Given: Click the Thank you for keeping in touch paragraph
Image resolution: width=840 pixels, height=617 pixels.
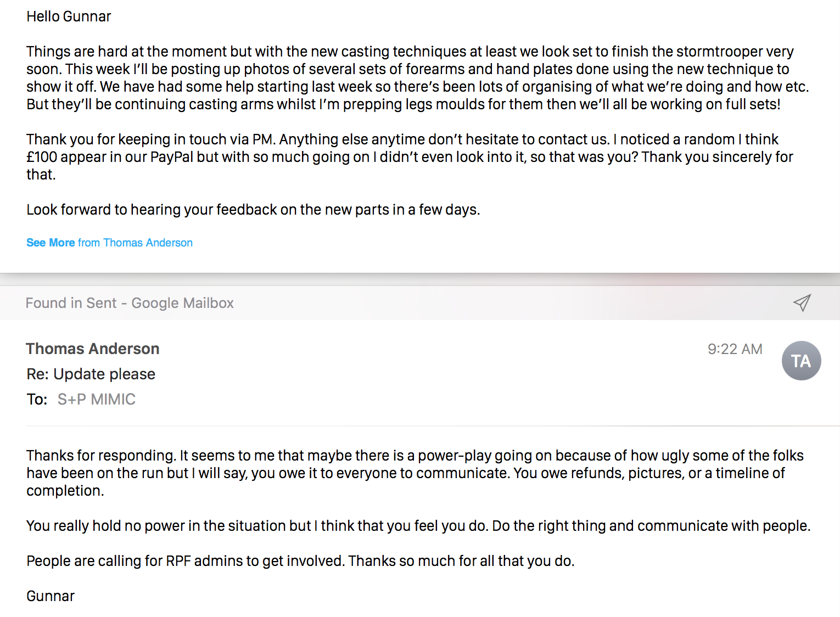Looking at the screenshot, I should [x=410, y=157].
